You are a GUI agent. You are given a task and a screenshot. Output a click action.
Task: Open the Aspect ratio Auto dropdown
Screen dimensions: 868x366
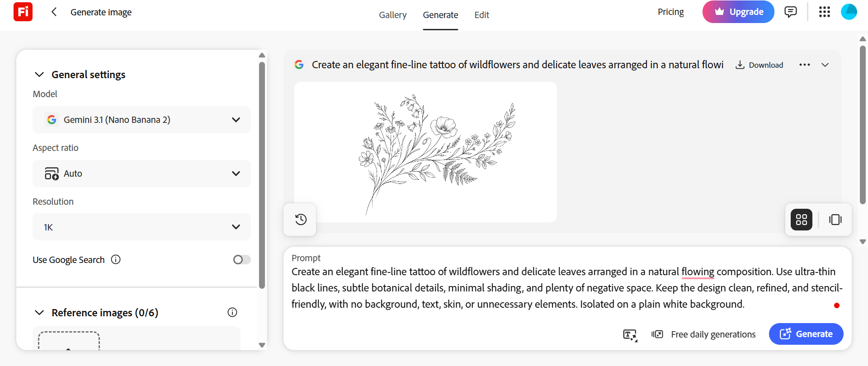[x=142, y=174]
